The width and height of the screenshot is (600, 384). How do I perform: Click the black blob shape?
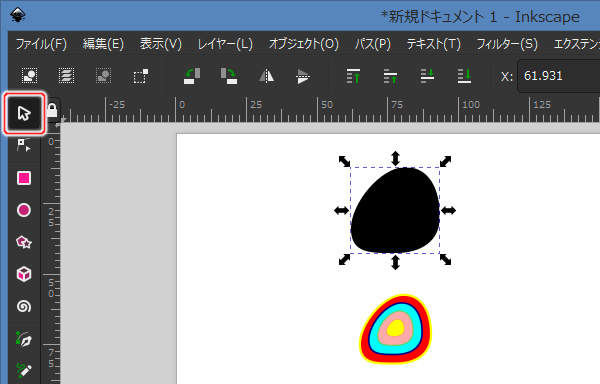coord(395,210)
